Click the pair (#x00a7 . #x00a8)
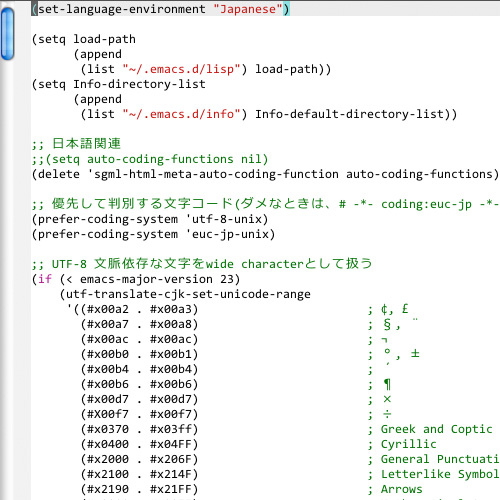This screenshot has width=500, height=500. [139, 324]
